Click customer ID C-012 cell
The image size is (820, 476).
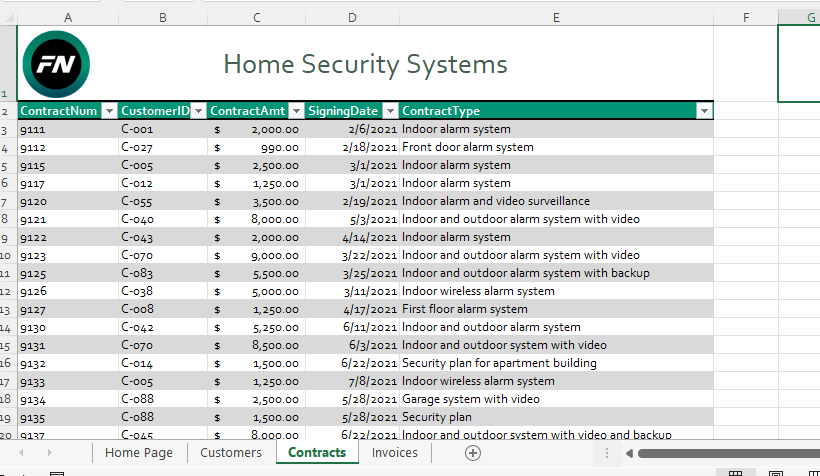click(163, 184)
